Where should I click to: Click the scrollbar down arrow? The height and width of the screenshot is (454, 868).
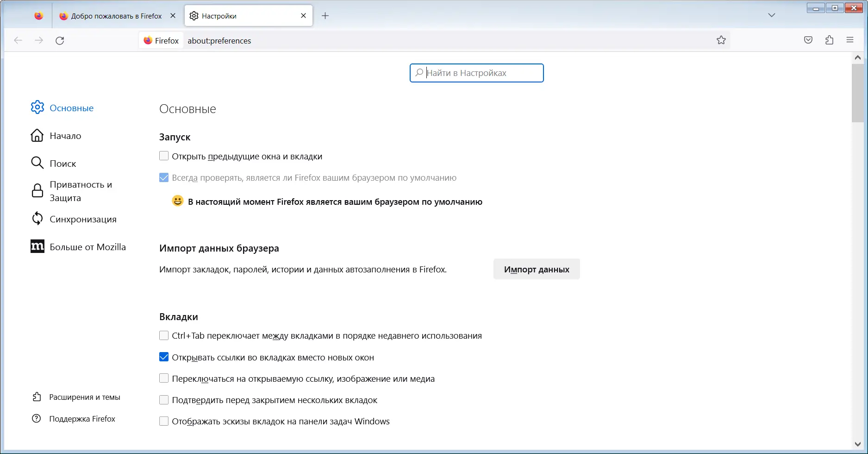click(x=857, y=444)
